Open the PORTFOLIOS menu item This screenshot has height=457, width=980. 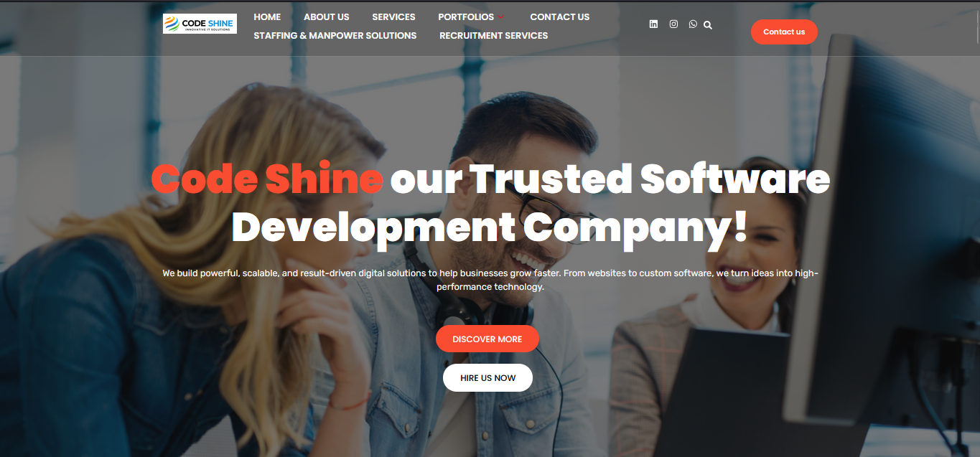pyautogui.click(x=466, y=17)
